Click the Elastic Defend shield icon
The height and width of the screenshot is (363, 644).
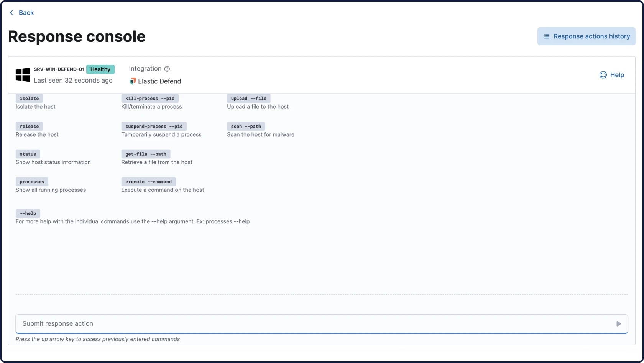133,81
